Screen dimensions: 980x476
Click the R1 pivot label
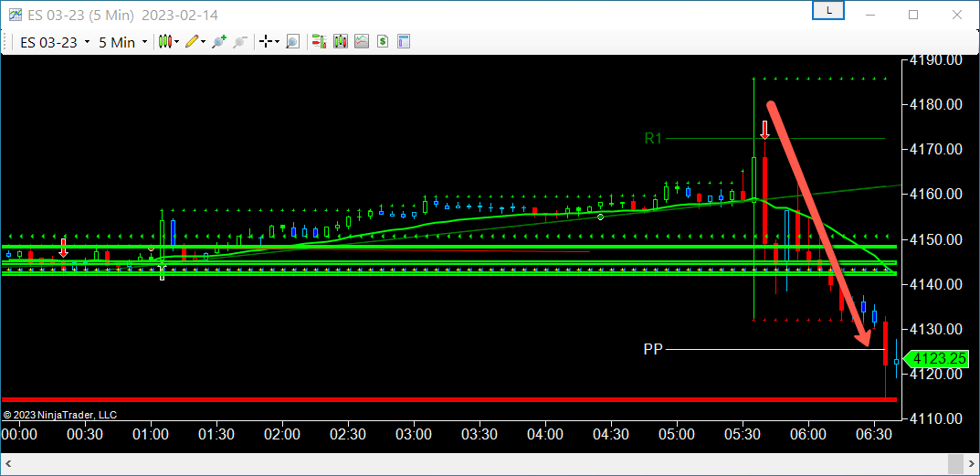pos(652,138)
